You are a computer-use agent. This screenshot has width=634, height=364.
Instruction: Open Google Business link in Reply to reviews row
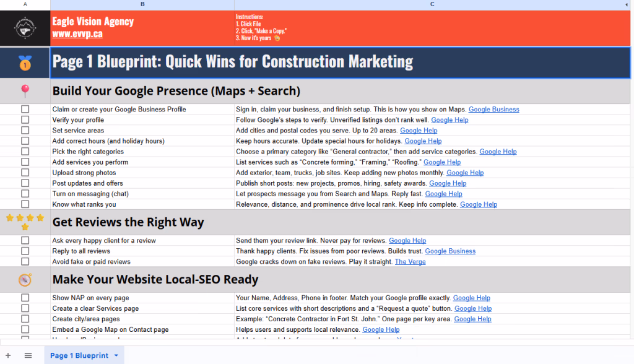click(x=450, y=251)
